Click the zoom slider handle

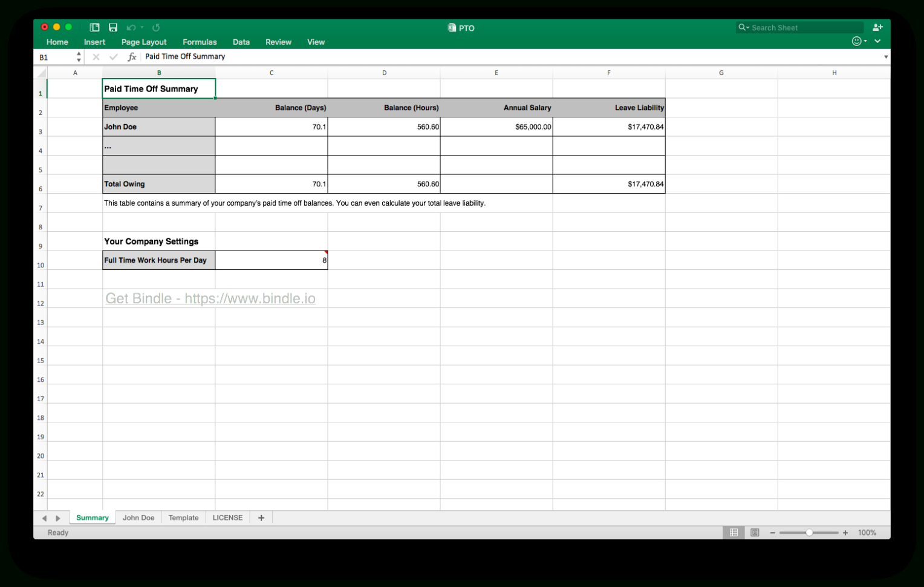[810, 533]
